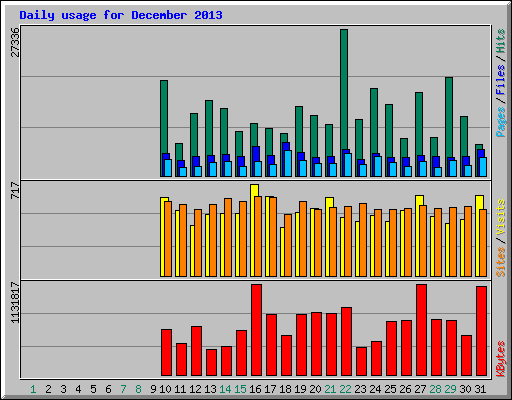Click green weekend day label 28
The image size is (512, 400).
pos(435,389)
